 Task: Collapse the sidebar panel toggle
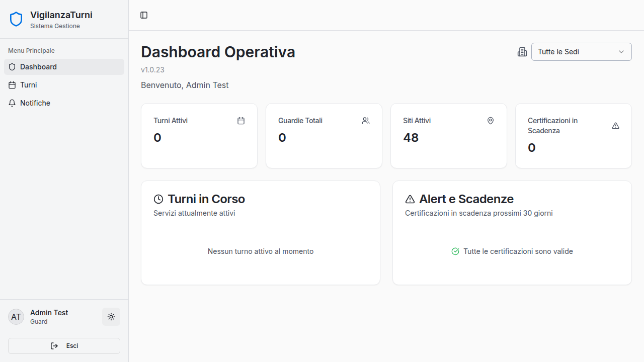144,15
